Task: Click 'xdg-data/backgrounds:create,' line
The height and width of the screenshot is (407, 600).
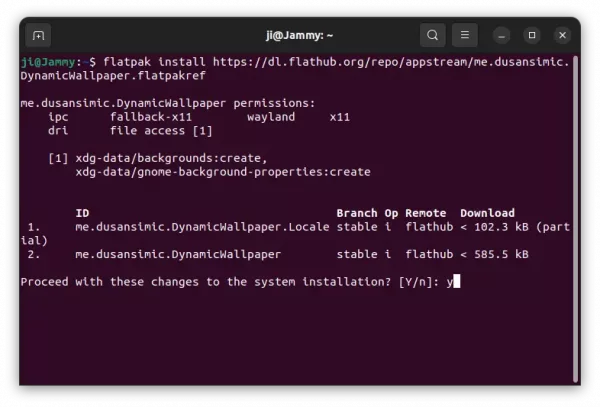Action: point(171,158)
